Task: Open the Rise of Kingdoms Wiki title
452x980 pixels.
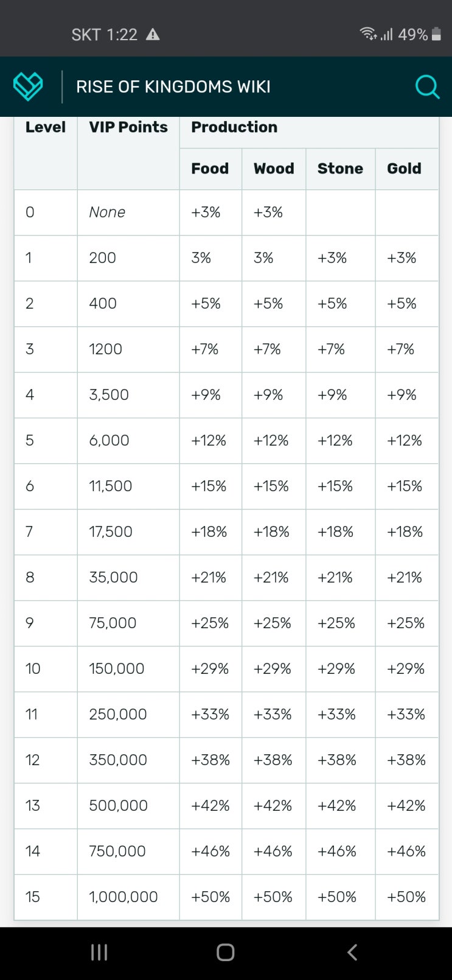Action: 173,86
